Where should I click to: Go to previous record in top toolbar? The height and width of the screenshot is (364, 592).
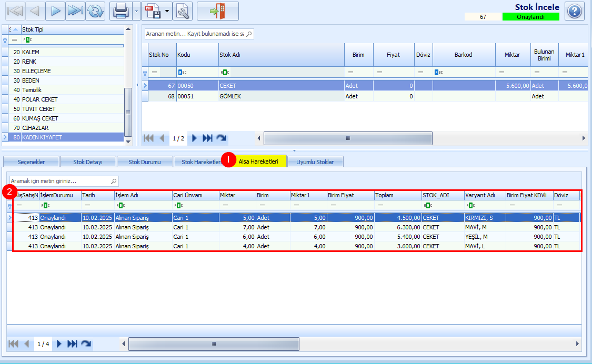[35, 11]
